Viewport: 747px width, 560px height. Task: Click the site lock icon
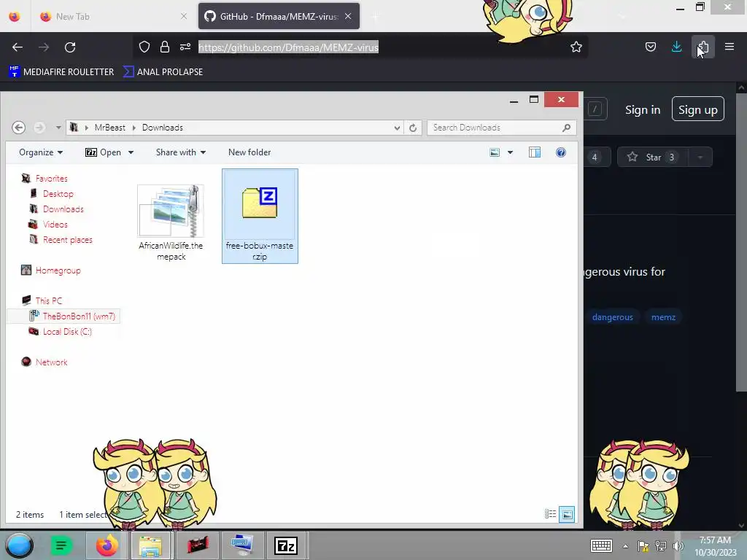click(x=165, y=47)
